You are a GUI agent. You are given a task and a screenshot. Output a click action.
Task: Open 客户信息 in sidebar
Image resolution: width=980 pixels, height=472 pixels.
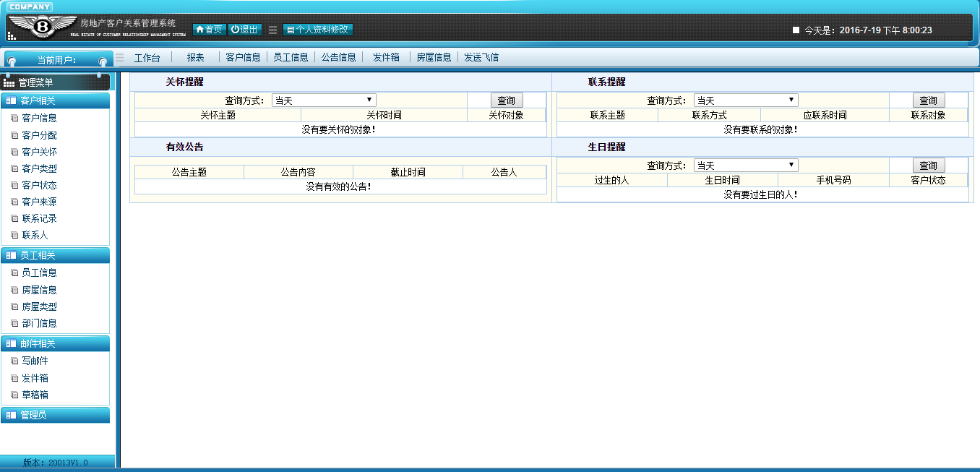tap(39, 118)
